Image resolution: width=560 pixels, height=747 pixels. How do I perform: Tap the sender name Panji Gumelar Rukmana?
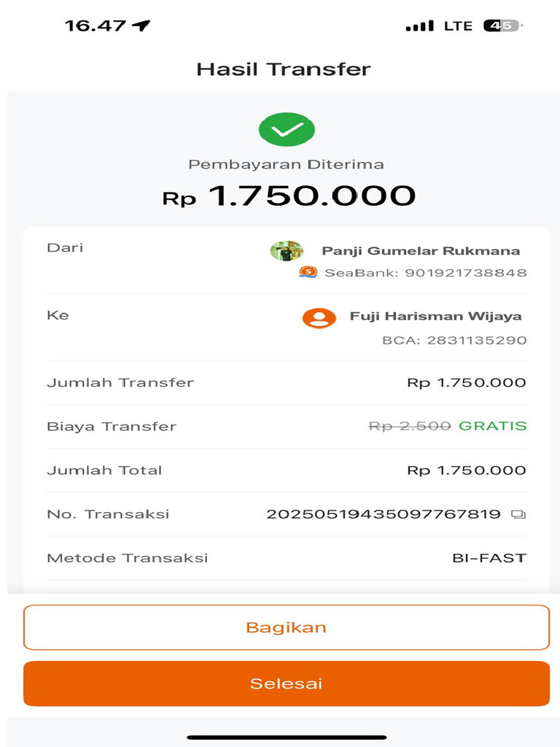coord(421,251)
